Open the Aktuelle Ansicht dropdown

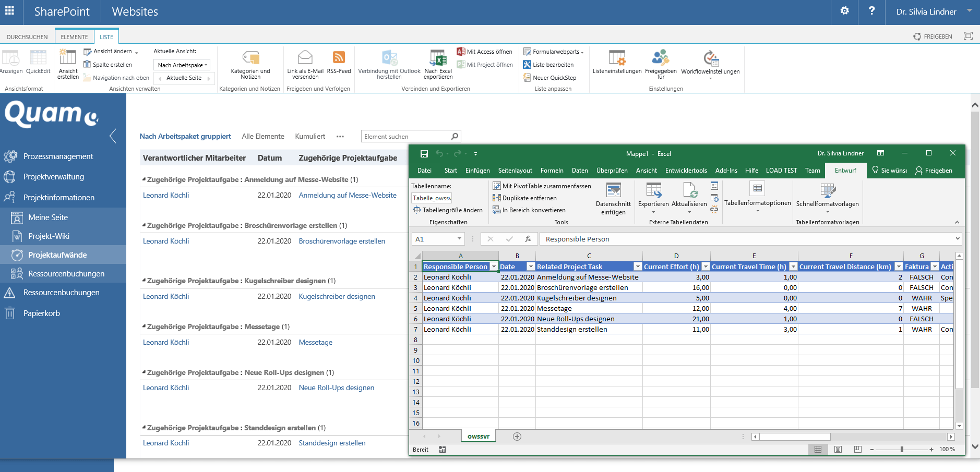[x=182, y=64]
